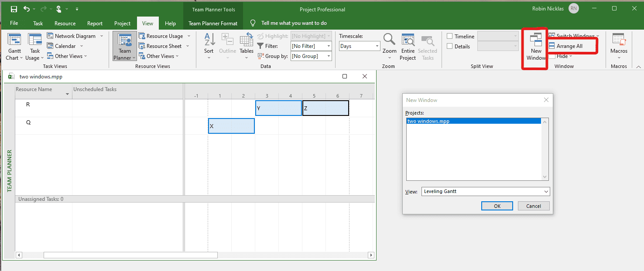The height and width of the screenshot is (271, 644).
Task: Collapse the ribbon with the chevron
Action: point(638,67)
